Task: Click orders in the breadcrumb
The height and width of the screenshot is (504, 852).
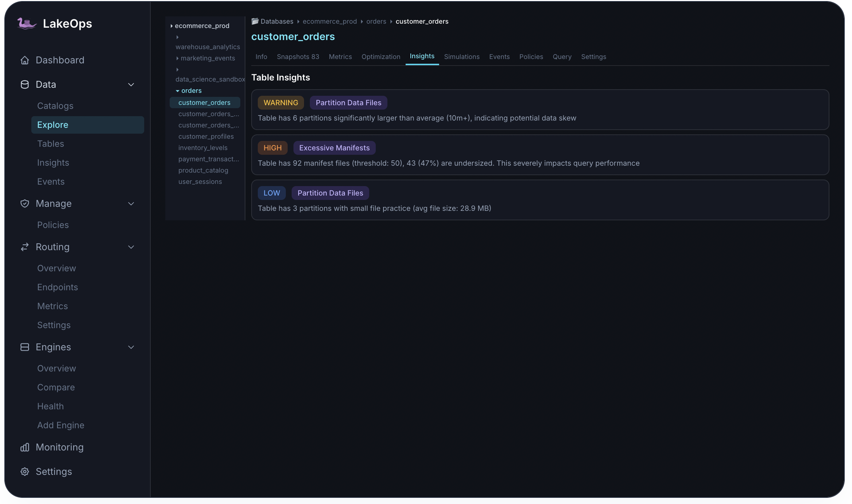Action: (376, 21)
